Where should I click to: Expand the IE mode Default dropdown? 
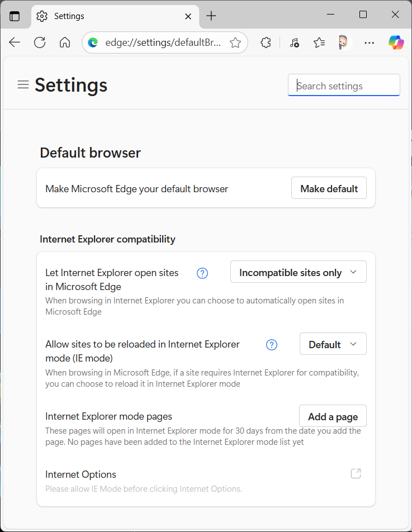[333, 344]
